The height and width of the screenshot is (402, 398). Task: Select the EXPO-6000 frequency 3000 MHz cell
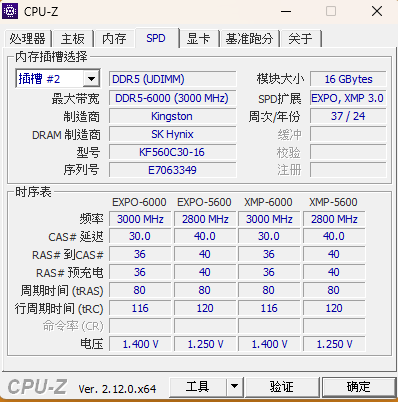coord(140,219)
